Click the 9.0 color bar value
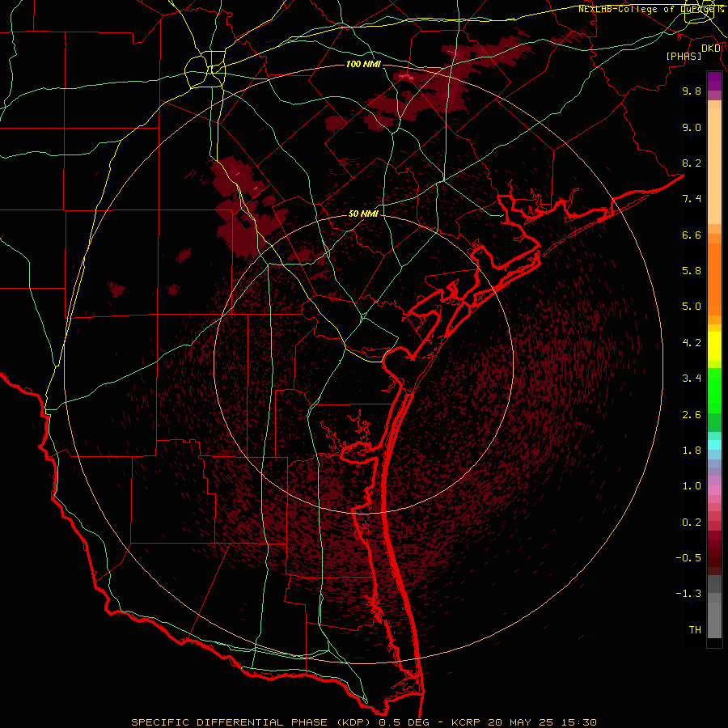The height and width of the screenshot is (728, 728). point(692,127)
